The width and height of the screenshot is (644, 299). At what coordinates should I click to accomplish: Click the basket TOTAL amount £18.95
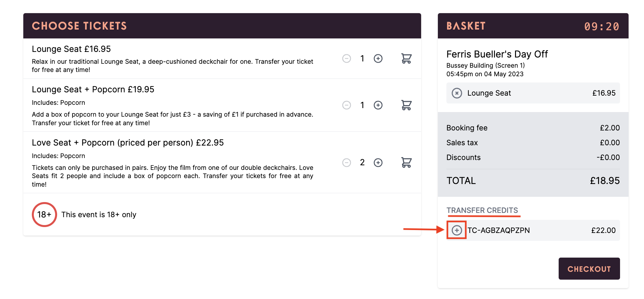point(605,181)
